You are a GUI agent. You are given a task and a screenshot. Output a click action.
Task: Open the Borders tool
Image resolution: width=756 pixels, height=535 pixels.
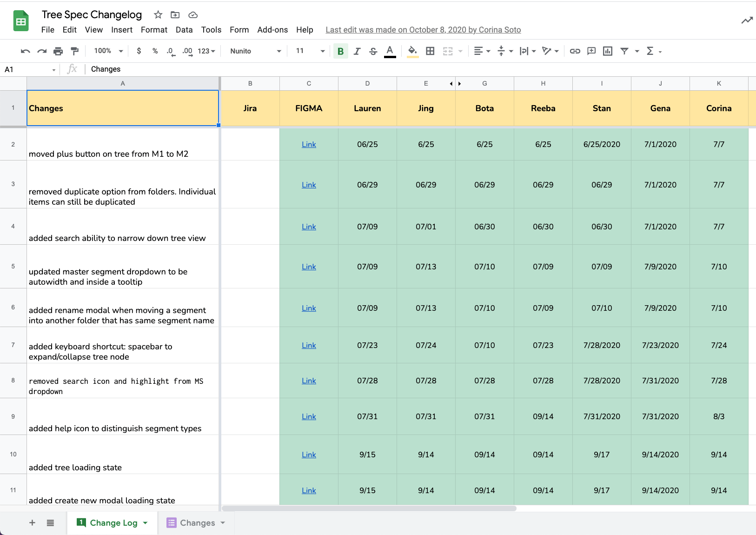tap(430, 51)
